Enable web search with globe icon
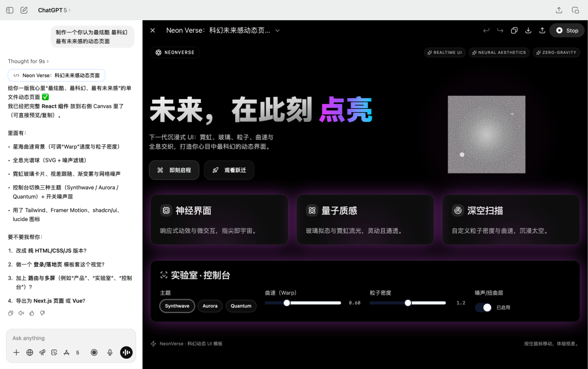The image size is (588, 369). pos(29,353)
